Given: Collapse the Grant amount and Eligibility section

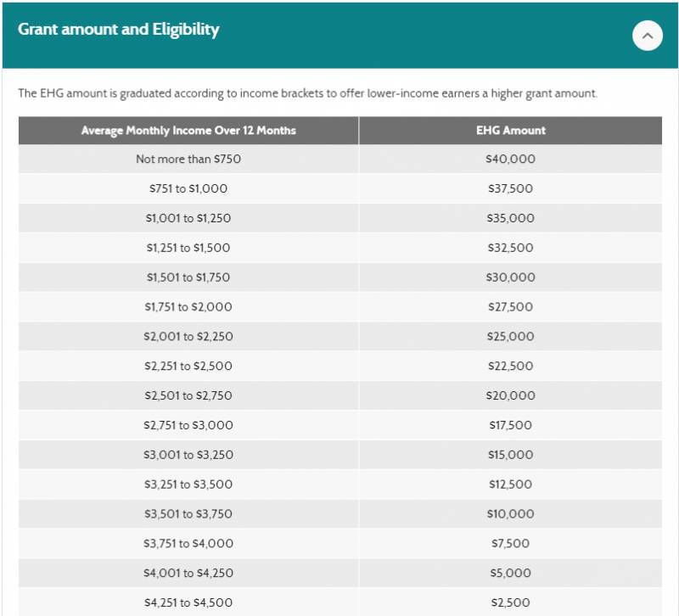Looking at the screenshot, I should [x=647, y=36].
